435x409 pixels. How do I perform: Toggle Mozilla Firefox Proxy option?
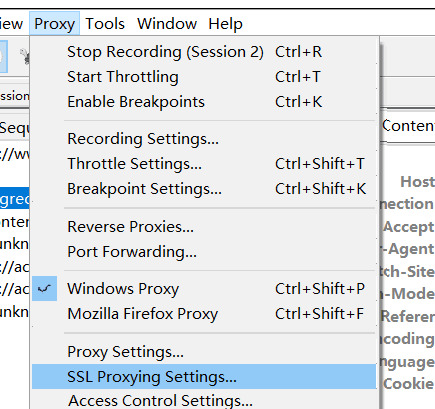[204, 314]
